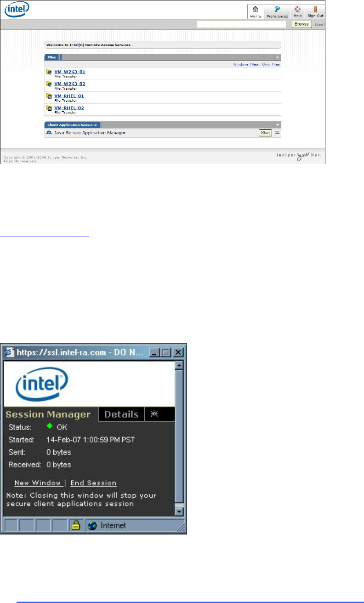Screen dimensions: 364x603
Task: Switch to the Details tab
Action: 121,414
